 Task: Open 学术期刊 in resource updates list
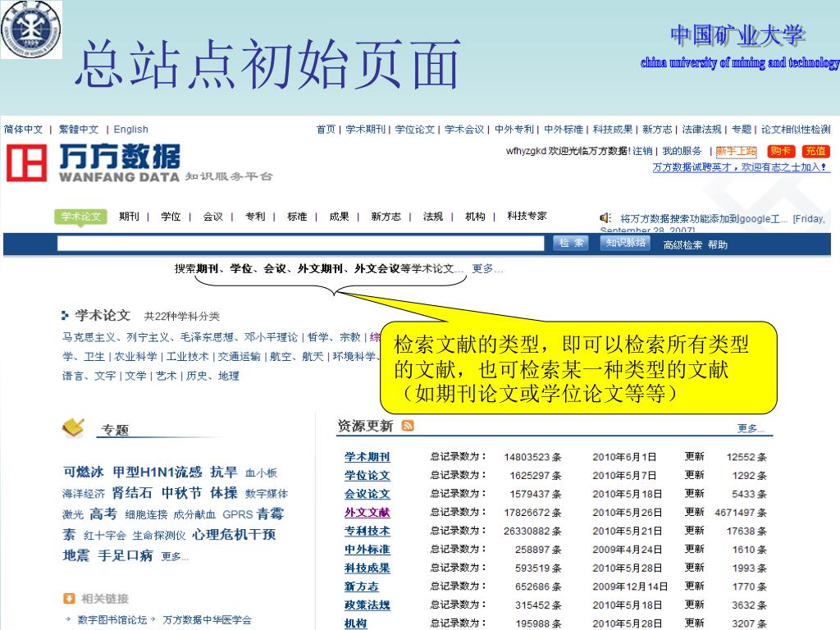pos(367,456)
